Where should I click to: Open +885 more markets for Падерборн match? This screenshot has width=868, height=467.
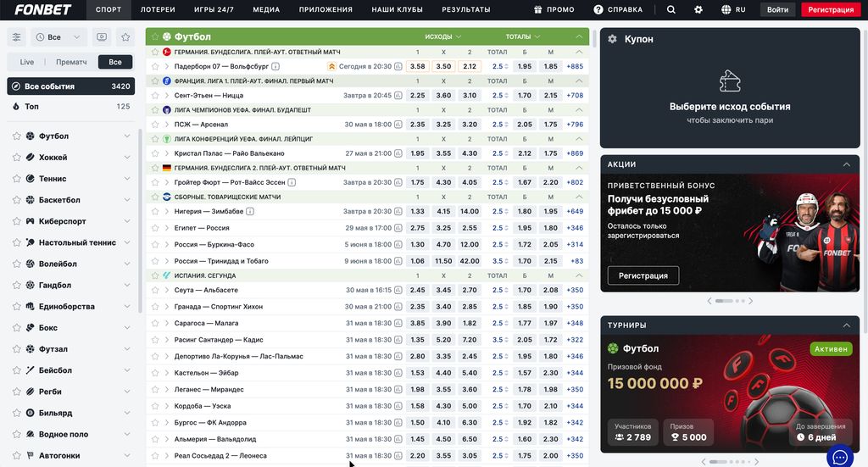coord(575,66)
